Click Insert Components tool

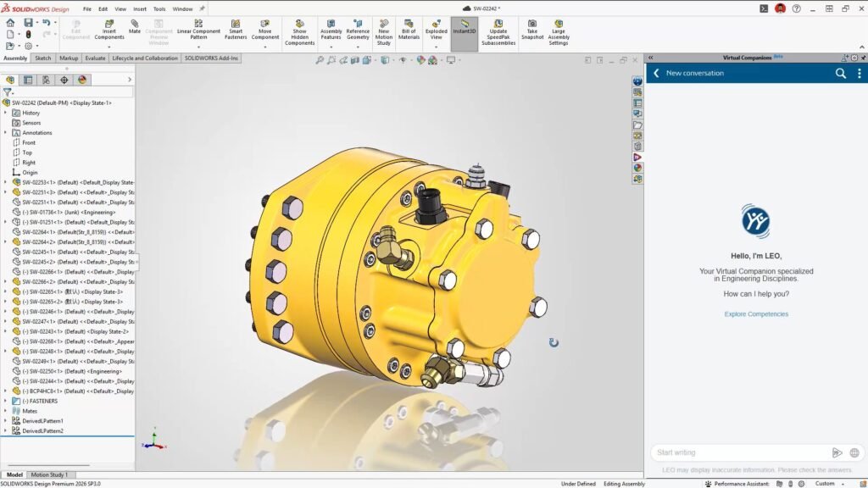coord(109,30)
